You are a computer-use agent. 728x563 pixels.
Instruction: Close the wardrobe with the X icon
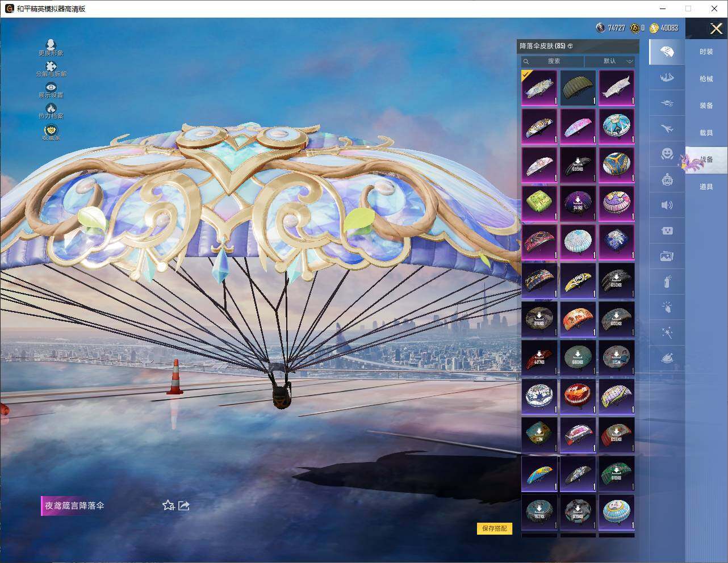pos(716,28)
